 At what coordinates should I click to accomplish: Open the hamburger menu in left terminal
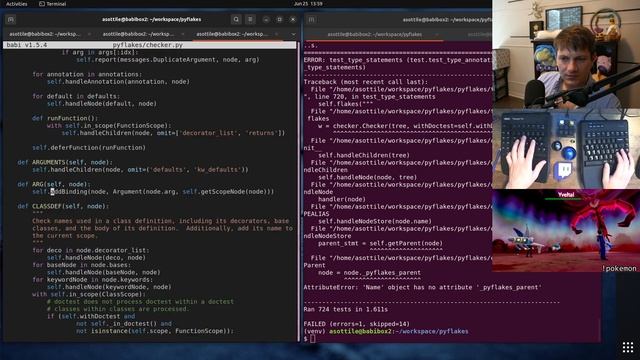point(250,19)
